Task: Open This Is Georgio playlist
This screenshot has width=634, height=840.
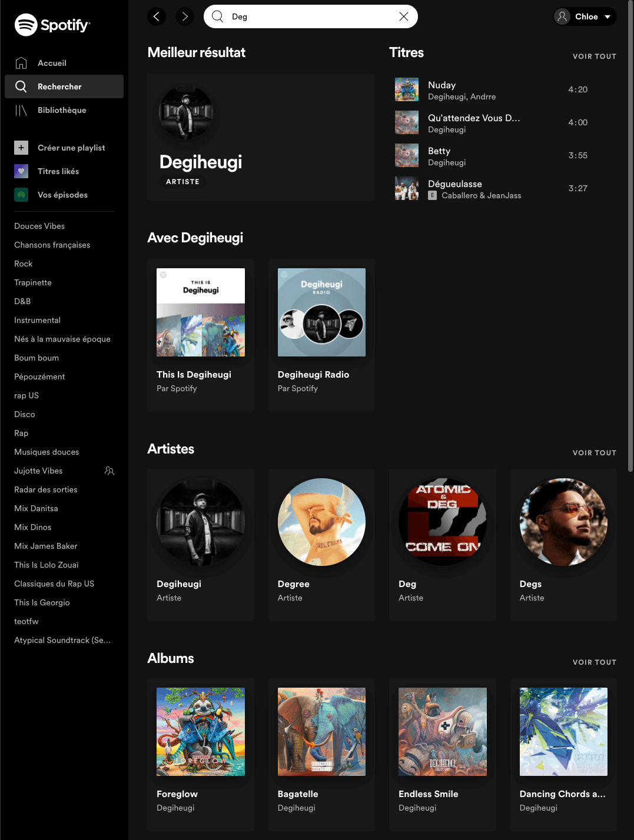Action: pos(42,602)
